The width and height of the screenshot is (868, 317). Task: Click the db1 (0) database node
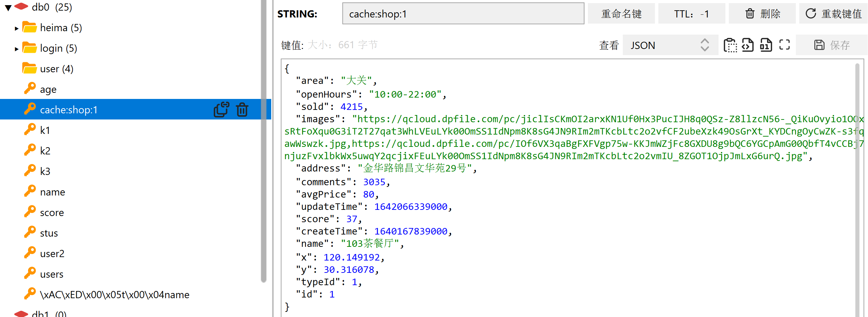tap(49, 313)
